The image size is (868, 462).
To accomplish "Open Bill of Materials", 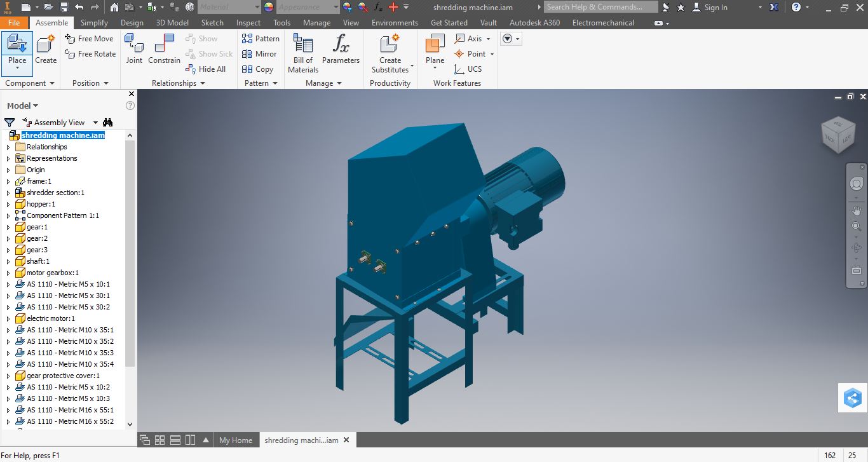I will (303, 53).
